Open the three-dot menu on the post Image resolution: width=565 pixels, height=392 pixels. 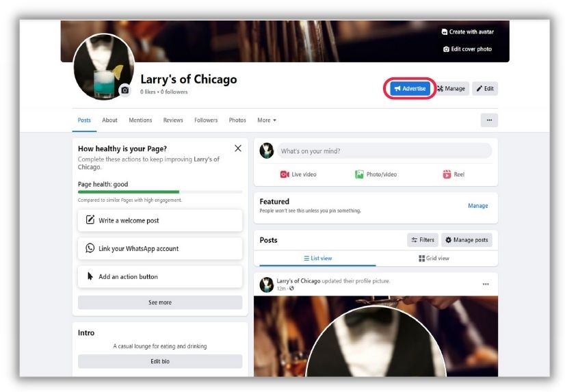click(486, 284)
